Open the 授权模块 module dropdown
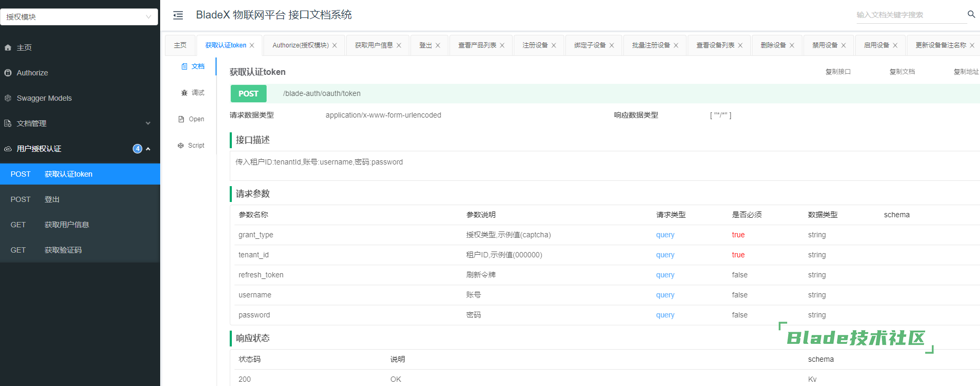The height and width of the screenshot is (386, 980). coord(79,17)
